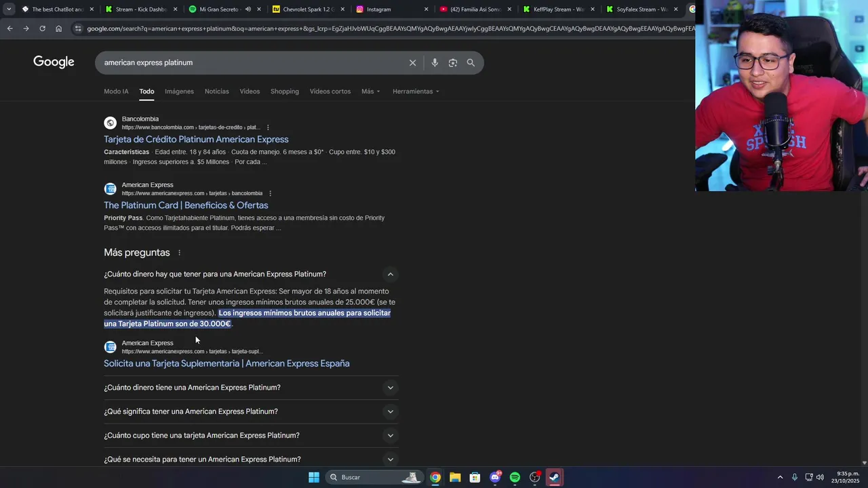Image resolution: width=868 pixels, height=488 pixels.
Task: Select the Videos cortos search tab
Action: click(x=330, y=91)
